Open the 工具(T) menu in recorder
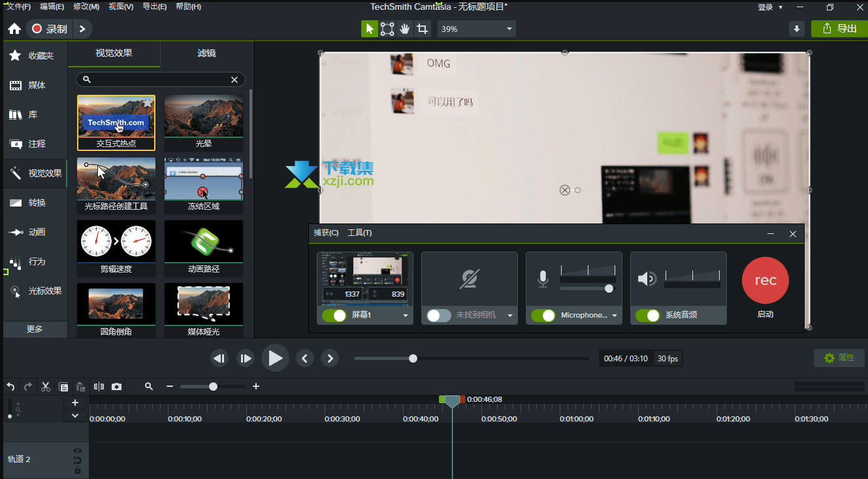Image resolution: width=868 pixels, height=479 pixels. click(x=359, y=233)
